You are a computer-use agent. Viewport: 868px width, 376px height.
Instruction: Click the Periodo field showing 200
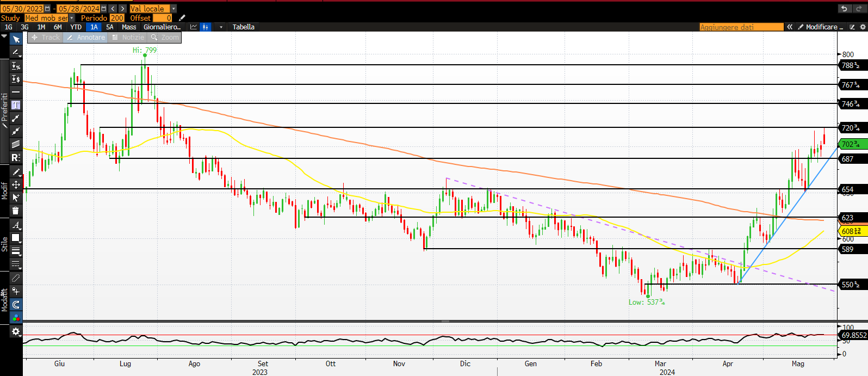pyautogui.click(x=117, y=18)
